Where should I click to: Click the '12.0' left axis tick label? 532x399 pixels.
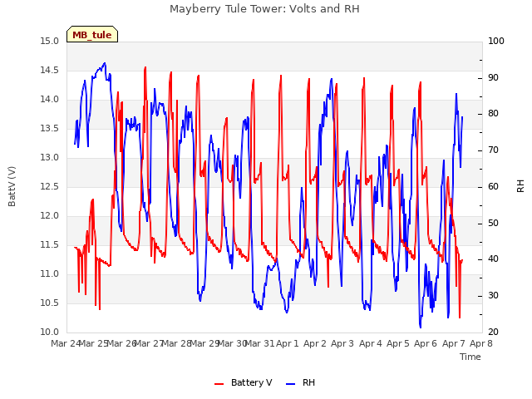tap(50, 216)
